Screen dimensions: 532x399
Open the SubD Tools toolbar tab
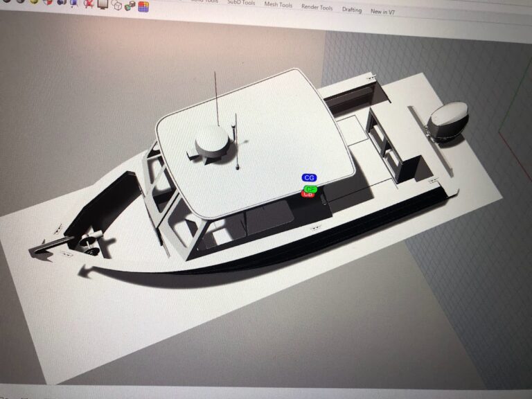241,3
